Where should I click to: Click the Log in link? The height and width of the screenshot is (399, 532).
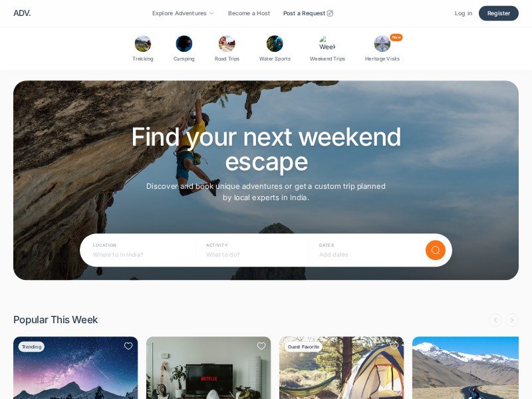point(464,13)
